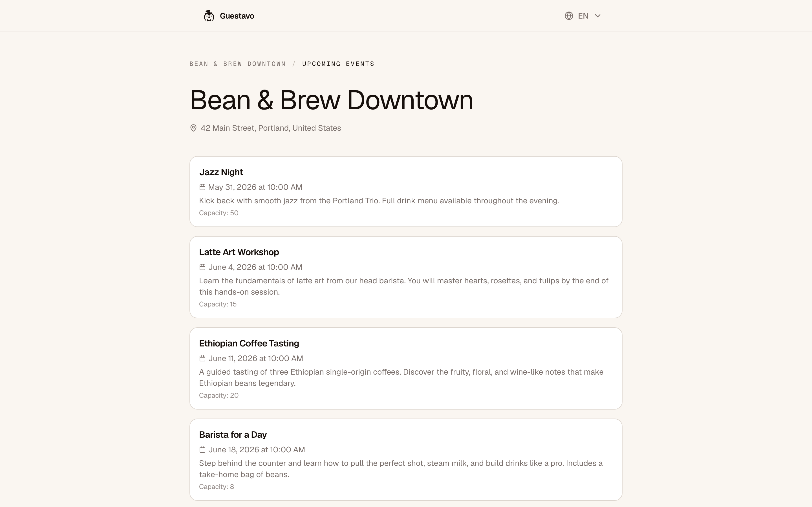812x507 pixels.
Task: Open the Jazz Night event title
Action: coord(221,172)
